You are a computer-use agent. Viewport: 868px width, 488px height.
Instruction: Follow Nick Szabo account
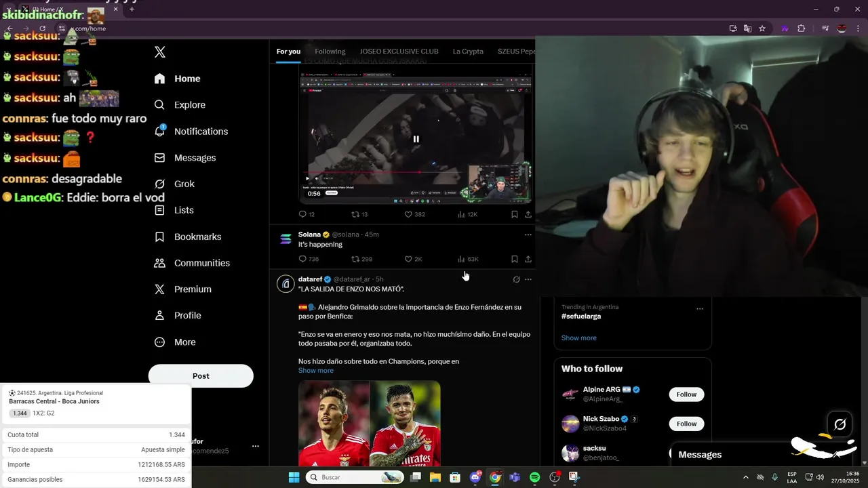(x=686, y=424)
